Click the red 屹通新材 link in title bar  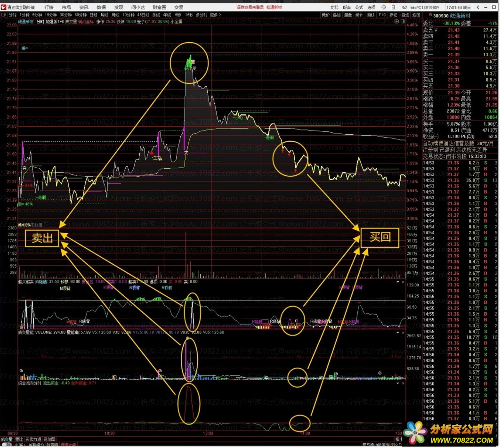(x=274, y=7)
